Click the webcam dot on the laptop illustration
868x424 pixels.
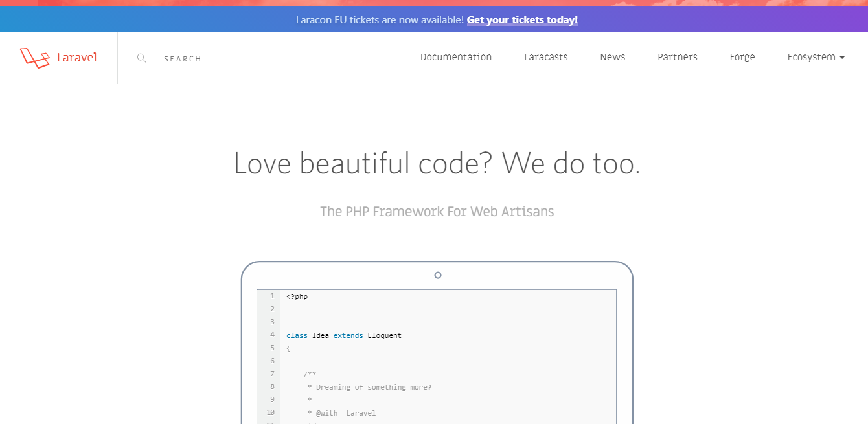pyautogui.click(x=438, y=275)
